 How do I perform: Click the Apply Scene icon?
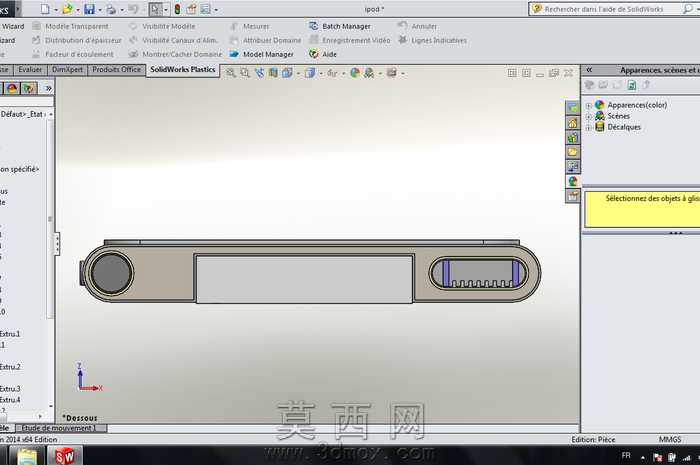pos(369,73)
